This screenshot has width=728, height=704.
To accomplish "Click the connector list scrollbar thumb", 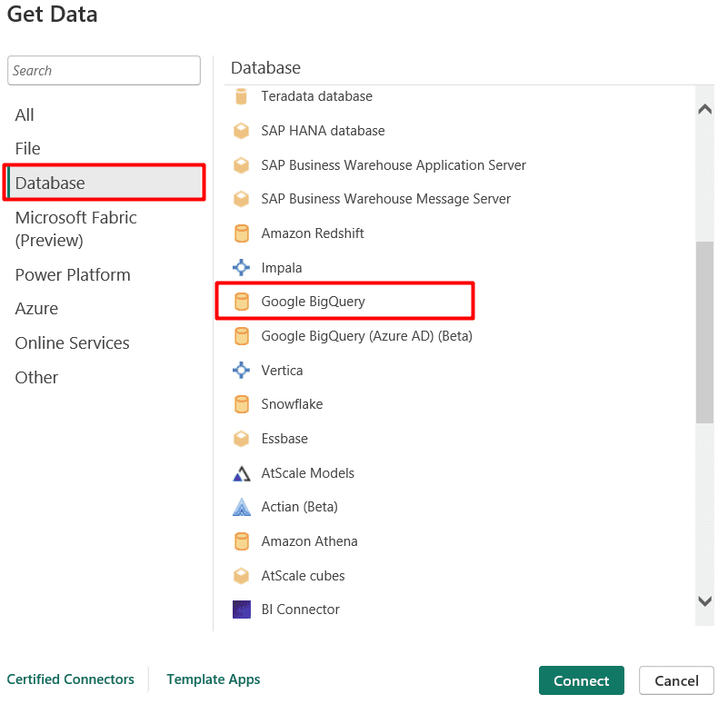I will tap(704, 332).
